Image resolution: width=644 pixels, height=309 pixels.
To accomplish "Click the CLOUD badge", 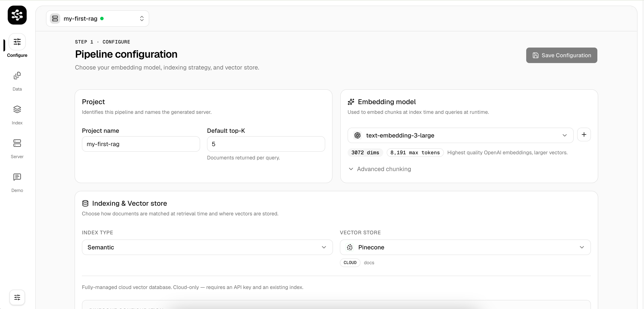I will (350, 263).
